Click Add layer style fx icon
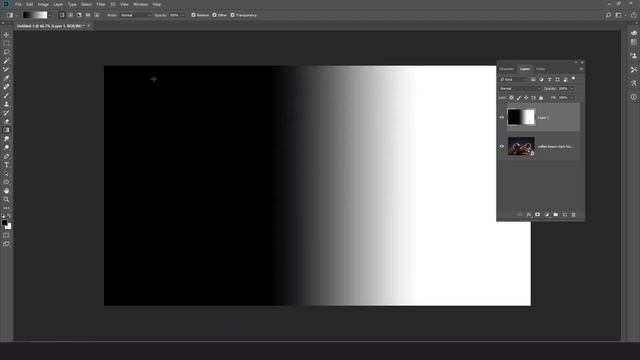This screenshot has width=640, height=360. click(x=529, y=215)
